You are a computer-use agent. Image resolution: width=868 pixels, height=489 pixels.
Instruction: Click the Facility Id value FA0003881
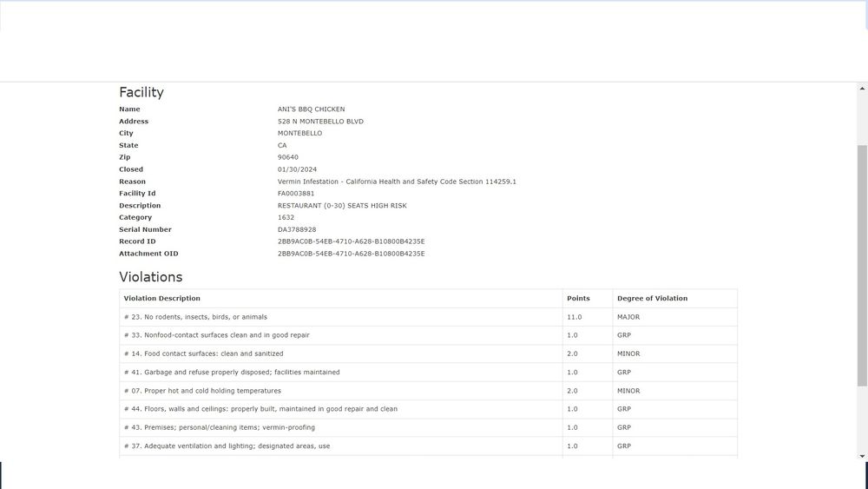(296, 194)
